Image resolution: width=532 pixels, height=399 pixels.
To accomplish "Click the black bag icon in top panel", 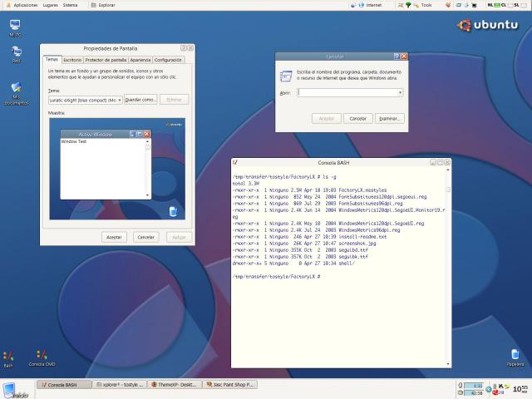I will pyautogui.click(x=474, y=5).
